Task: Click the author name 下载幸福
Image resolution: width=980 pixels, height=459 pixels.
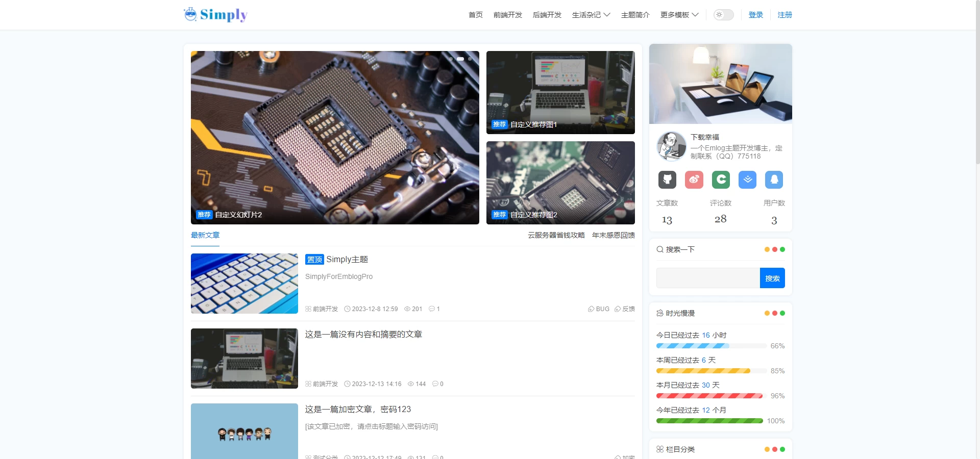Action: tap(705, 137)
